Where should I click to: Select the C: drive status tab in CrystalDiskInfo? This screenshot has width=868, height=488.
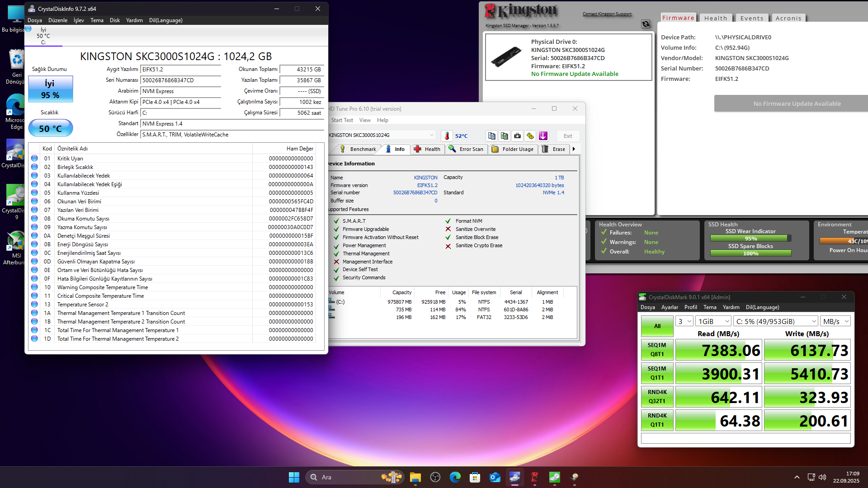coord(43,36)
